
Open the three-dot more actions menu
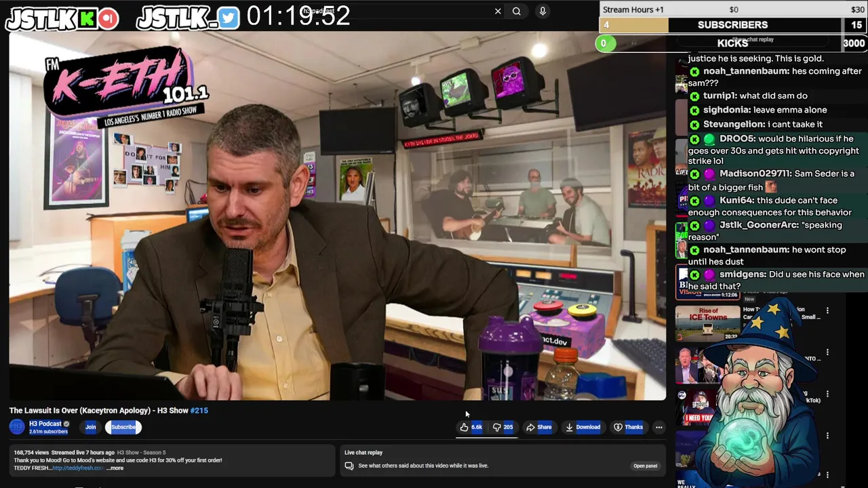pos(658,427)
